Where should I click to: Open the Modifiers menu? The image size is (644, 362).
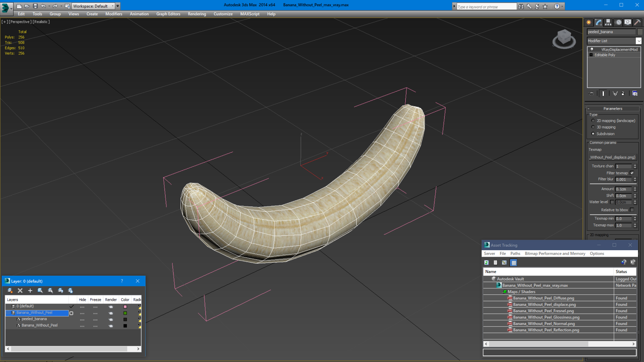click(114, 14)
